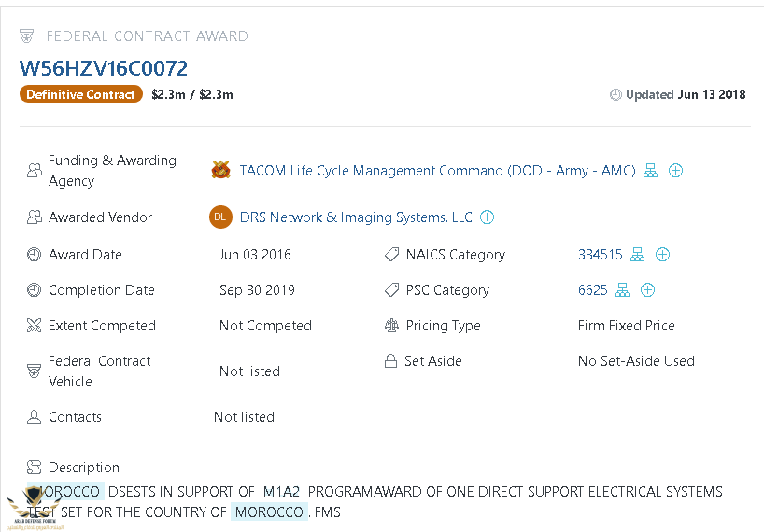Click the tag icon beside PSC Category
This screenshot has height=532, width=764.
coord(391,289)
